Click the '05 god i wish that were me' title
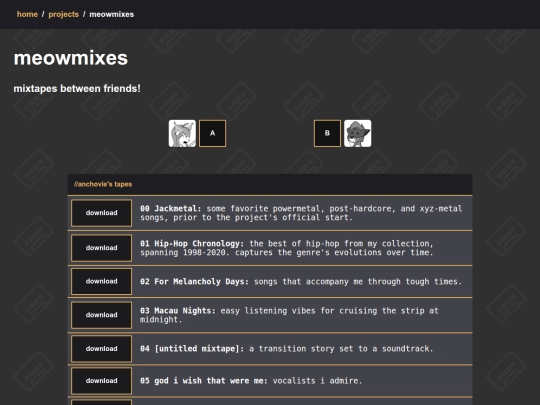The image size is (540, 405). [x=204, y=381]
